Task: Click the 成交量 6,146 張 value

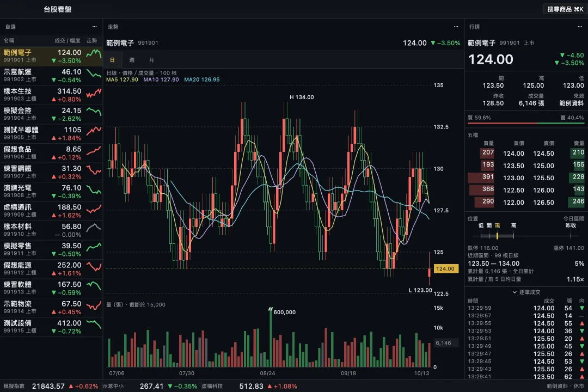Action: [531, 103]
